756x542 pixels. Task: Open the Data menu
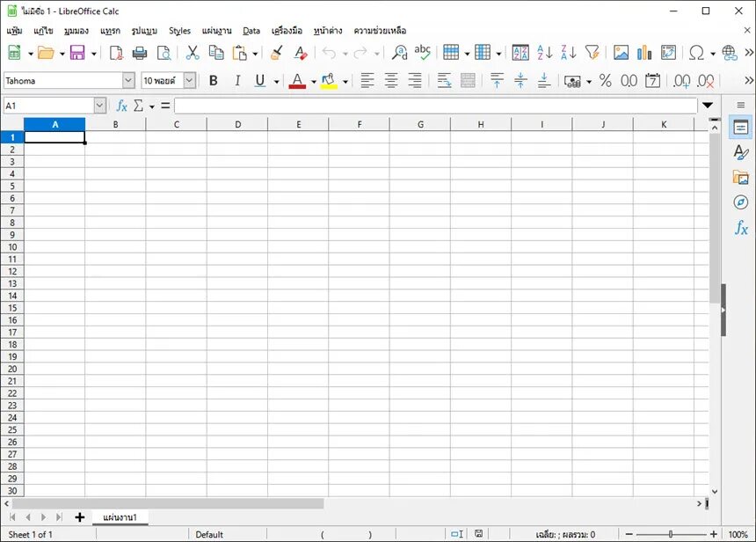click(251, 31)
